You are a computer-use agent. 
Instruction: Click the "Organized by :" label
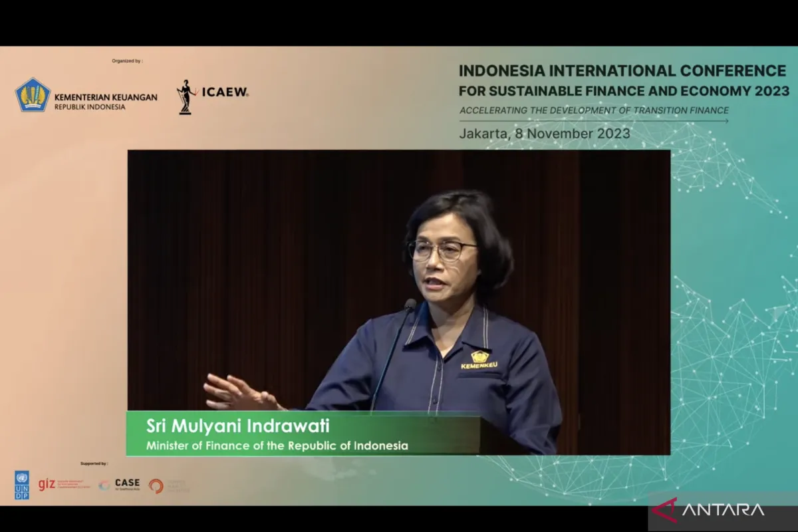coord(127,61)
